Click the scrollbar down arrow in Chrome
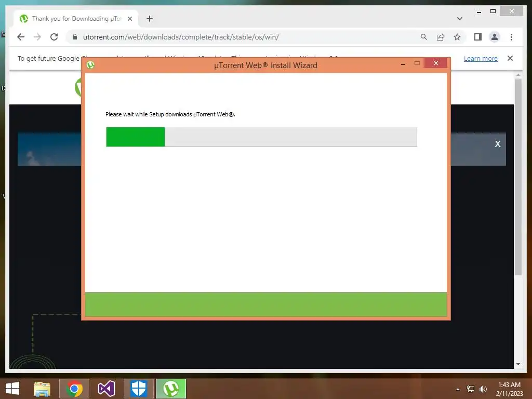 pyautogui.click(x=518, y=364)
